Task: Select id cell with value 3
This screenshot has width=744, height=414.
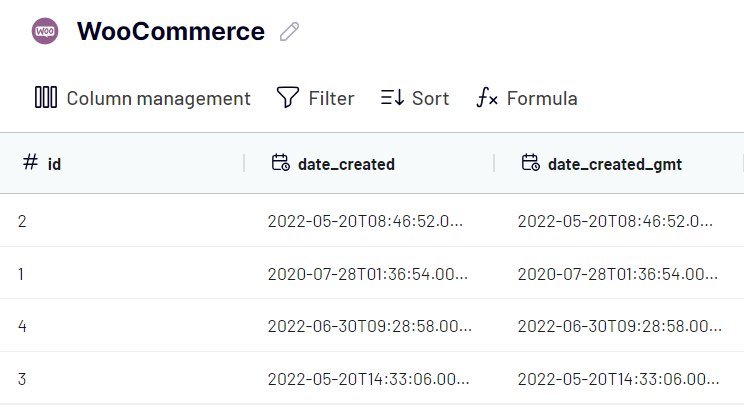Action: tap(122, 378)
